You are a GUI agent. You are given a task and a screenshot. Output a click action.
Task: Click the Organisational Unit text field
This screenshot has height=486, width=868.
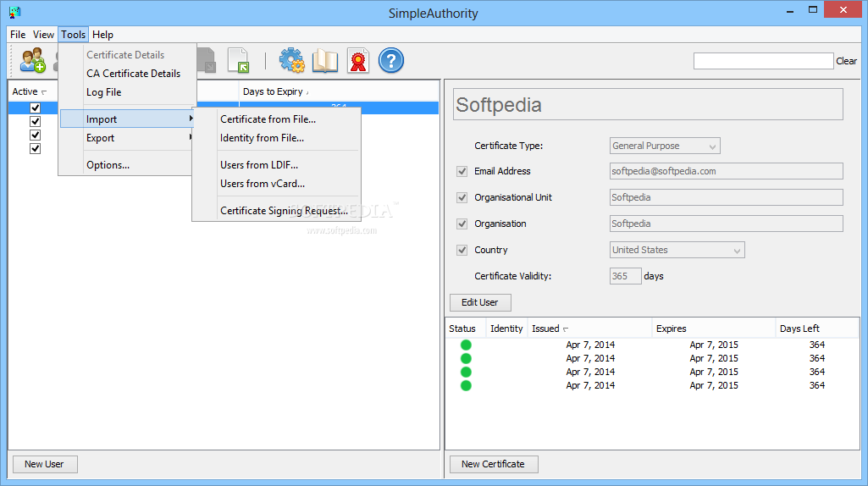(x=727, y=197)
